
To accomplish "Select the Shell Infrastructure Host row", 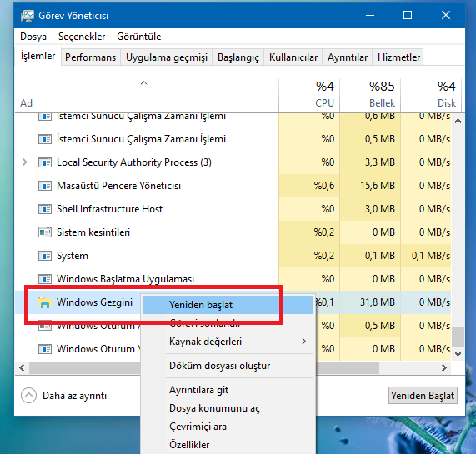I will tap(233, 209).
